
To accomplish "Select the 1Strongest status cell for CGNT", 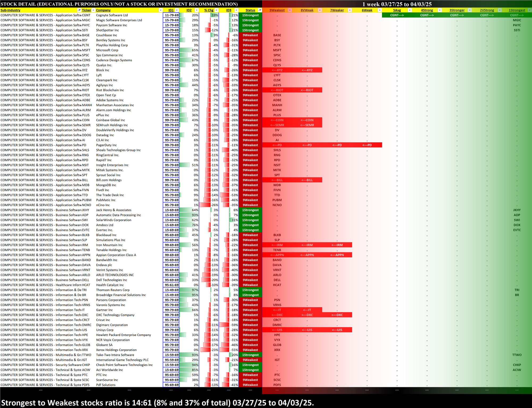I will point(250,15).
